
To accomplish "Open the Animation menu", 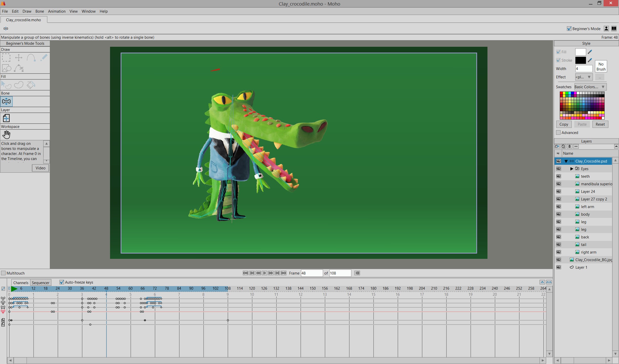I will coord(57,11).
